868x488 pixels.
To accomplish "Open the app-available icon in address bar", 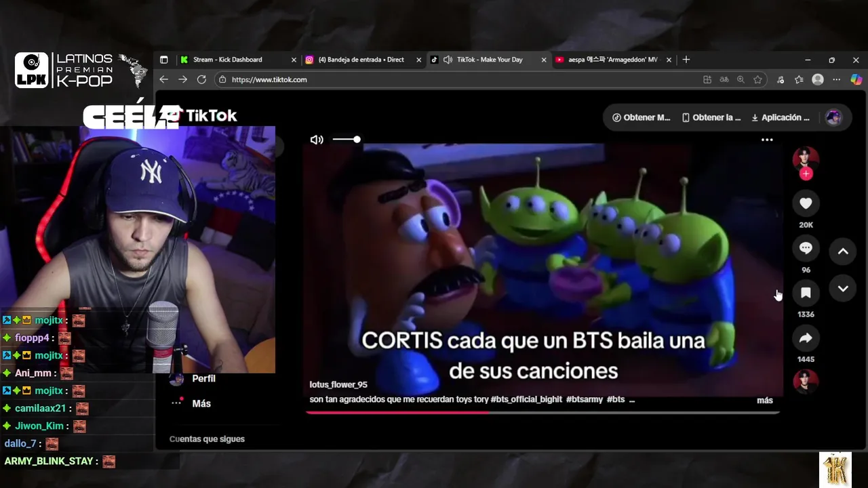I will pos(707,79).
